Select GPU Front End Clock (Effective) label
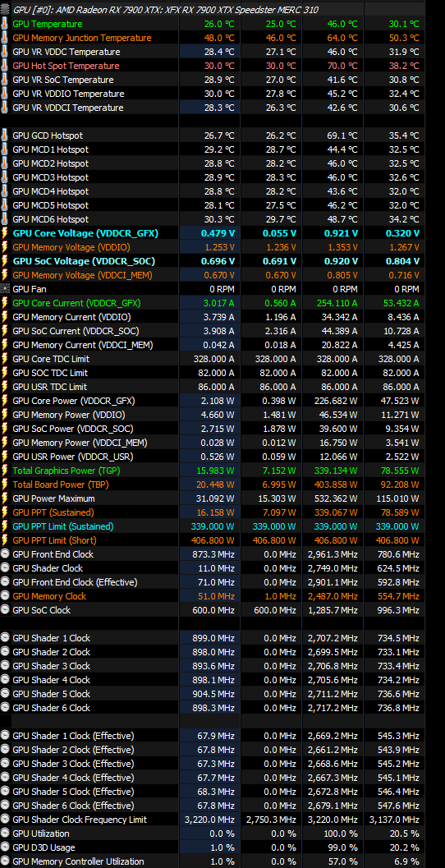This screenshot has height=868, width=445. (75, 581)
